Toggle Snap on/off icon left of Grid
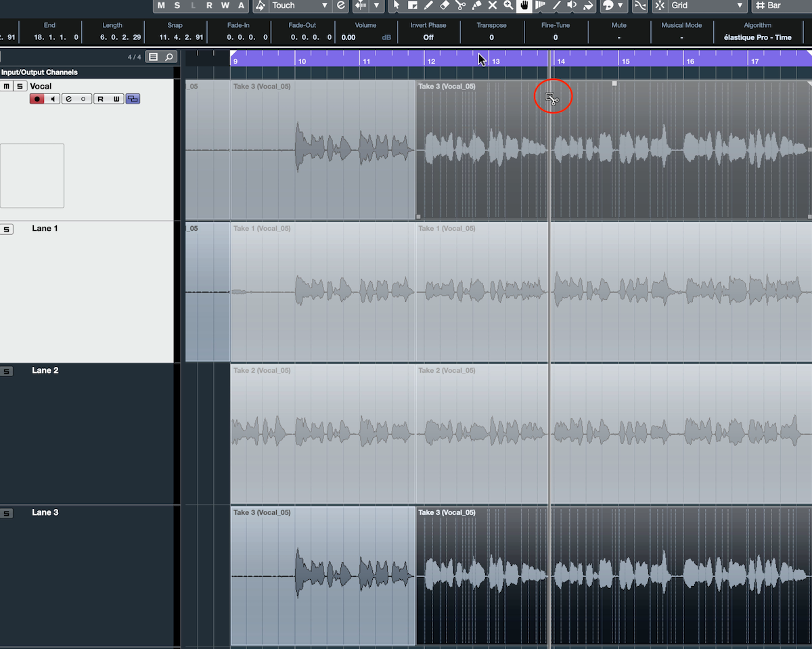The width and height of the screenshot is (812, 649). pyautogui.click(x=660, y=5)
